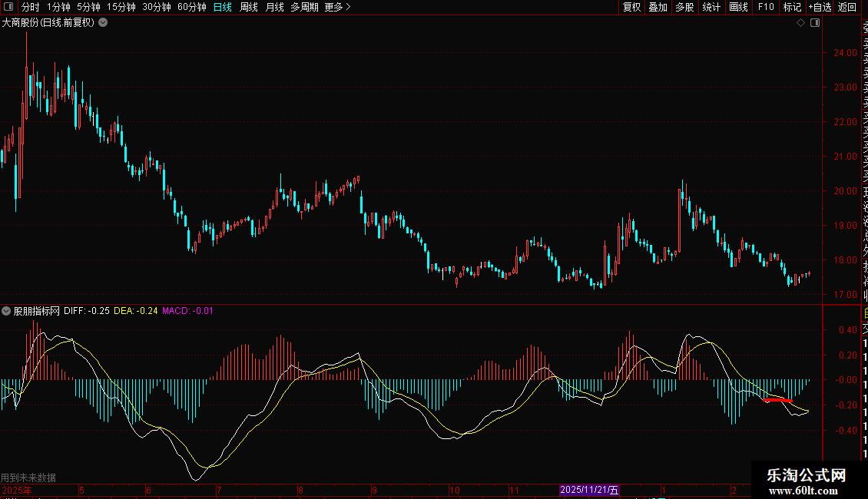Select the 15分钟 period
Screen dimensions: 868x499
[x=121, y=7]
